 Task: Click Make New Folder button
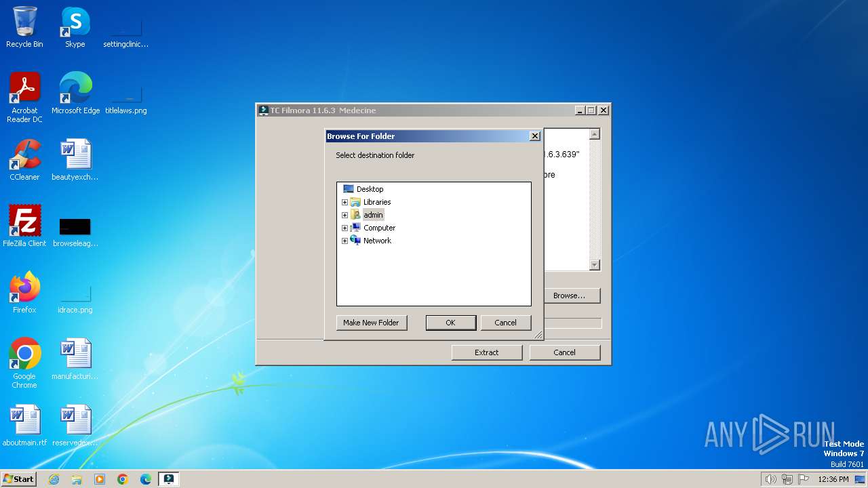click(371, 323)
